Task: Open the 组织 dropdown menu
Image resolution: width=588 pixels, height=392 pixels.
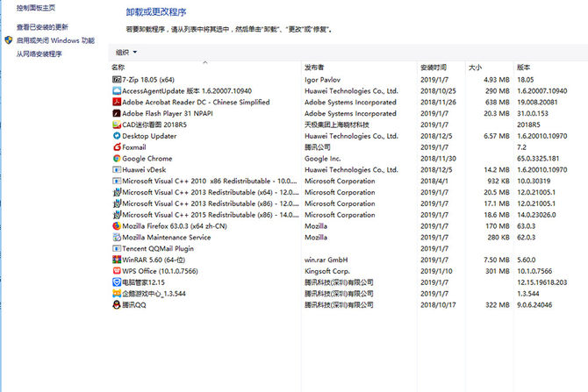Action: pos(126,53)
